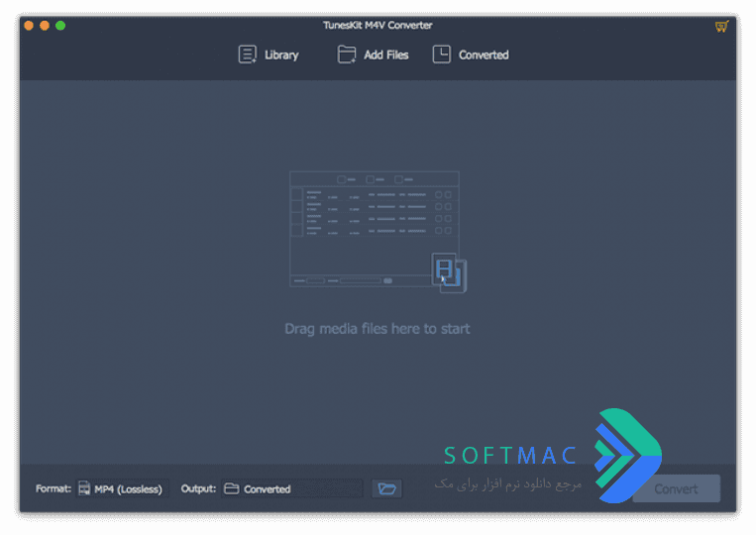Minimize window using the orange button
This screenshot has height=535, width=756.
click(45, 26)
